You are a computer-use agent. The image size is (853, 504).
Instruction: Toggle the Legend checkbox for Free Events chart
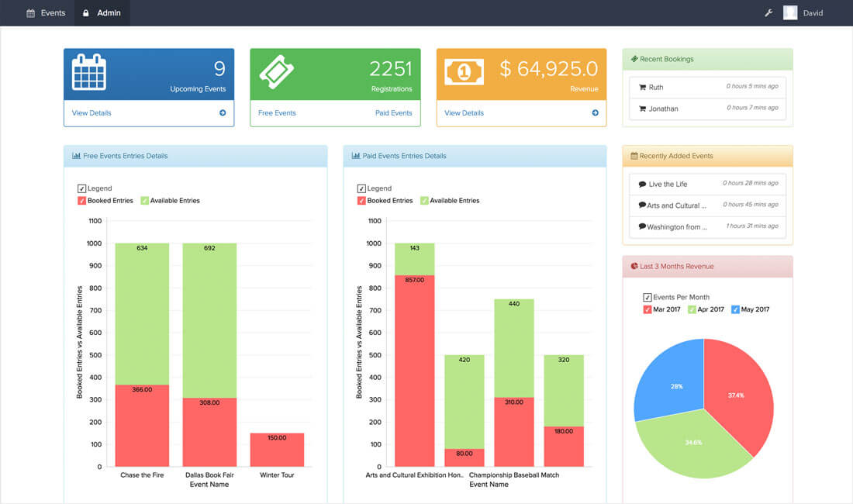tap(81, 188)
